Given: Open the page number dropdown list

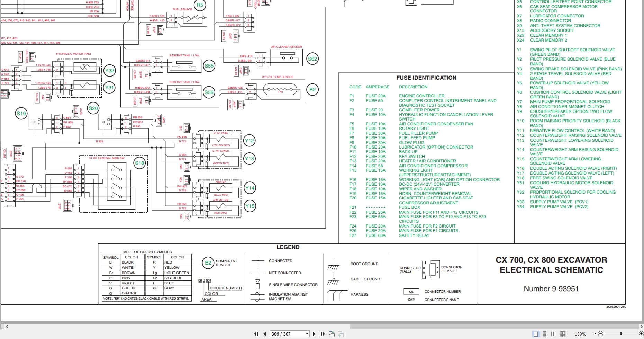Looking at the screenshot, I should 307,334.
